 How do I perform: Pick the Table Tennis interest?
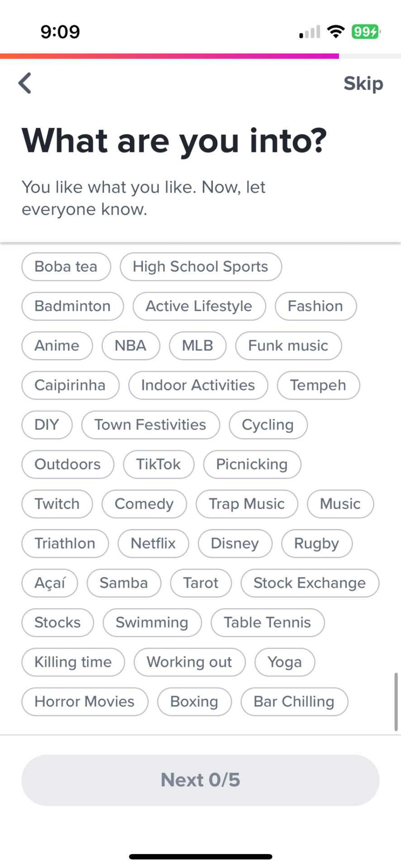267,623
